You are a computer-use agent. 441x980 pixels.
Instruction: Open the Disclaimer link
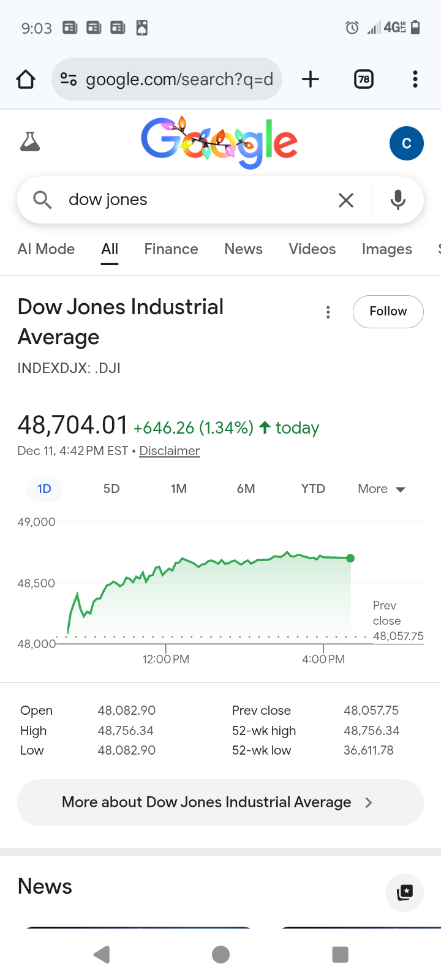click(x=170, y=451)
